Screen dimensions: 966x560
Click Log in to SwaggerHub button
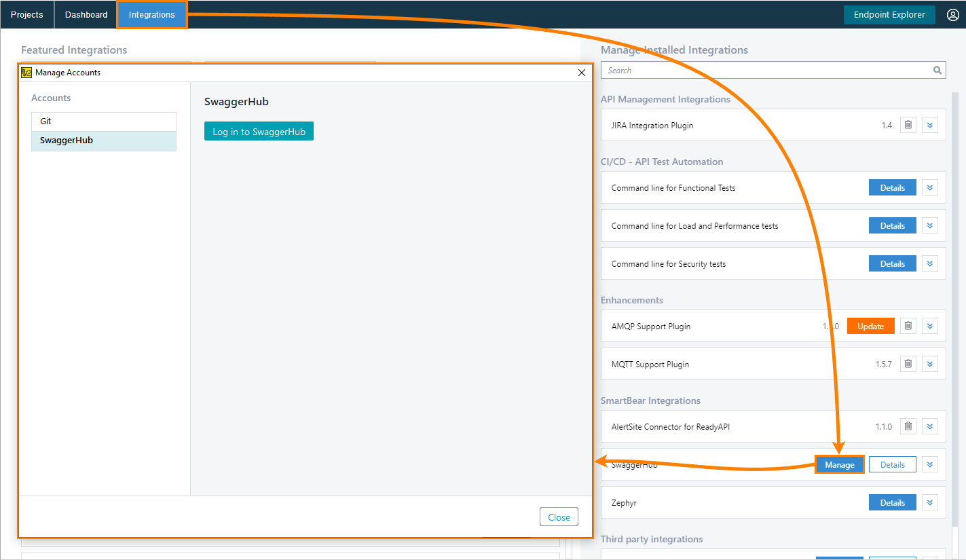(x=259, y=132)
